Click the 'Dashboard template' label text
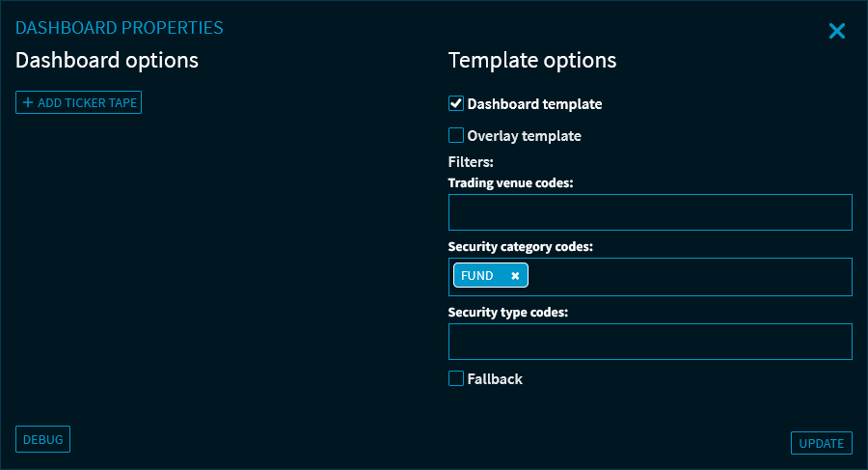This screenshot has height=470, width=868. tap(534, 104)
